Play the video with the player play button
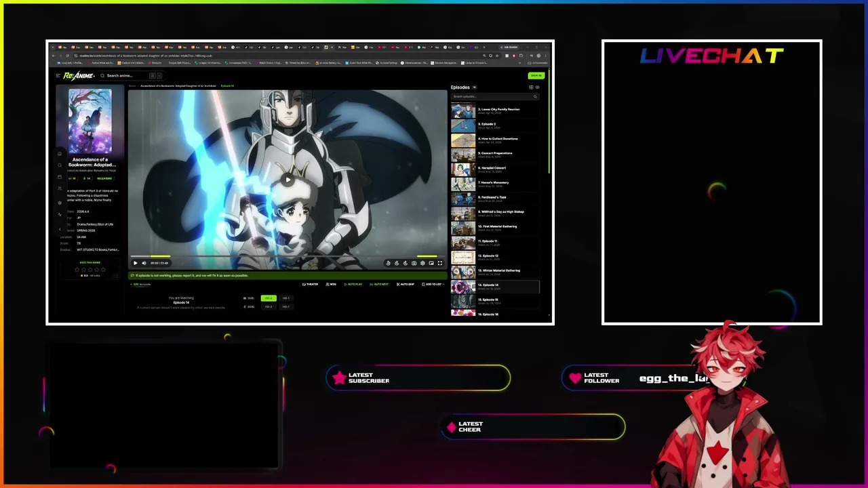Image resolution: width=868 pixels, height=488 pixels. click(x=135, y=263)
